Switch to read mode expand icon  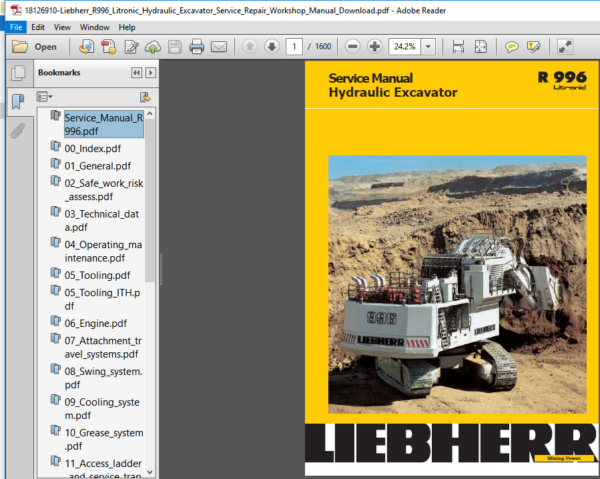[565, 47]
